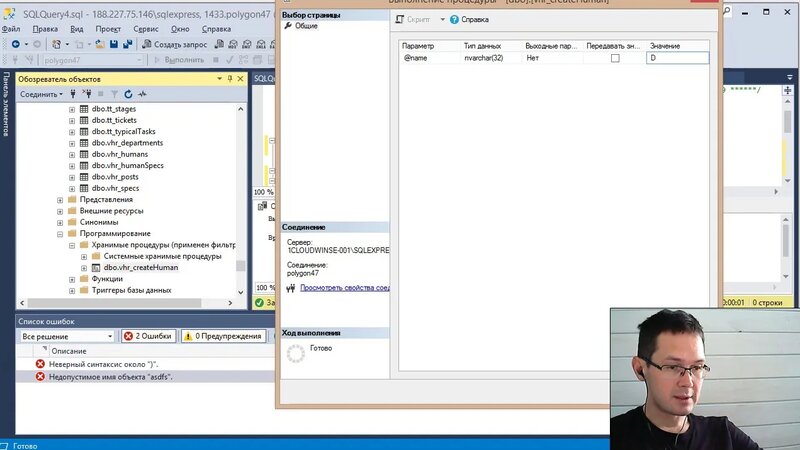Screen dimensions: 800x450
Task: Click the Справка help icon in dialog
Action: [x=454, y=19]
